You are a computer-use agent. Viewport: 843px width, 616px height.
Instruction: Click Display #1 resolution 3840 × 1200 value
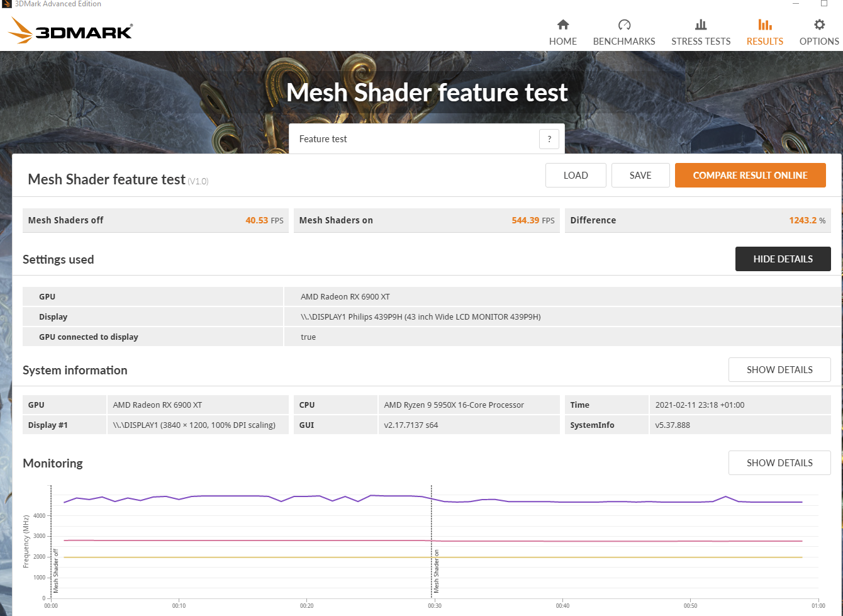point(194,425)
